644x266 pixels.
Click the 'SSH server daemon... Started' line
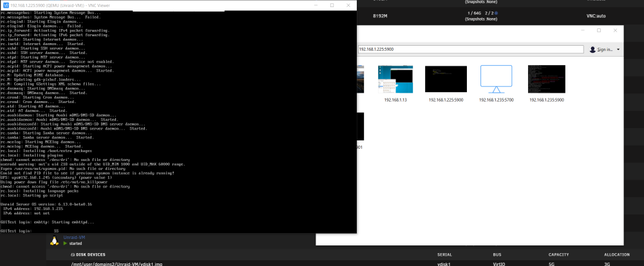[x=44, y=53]
